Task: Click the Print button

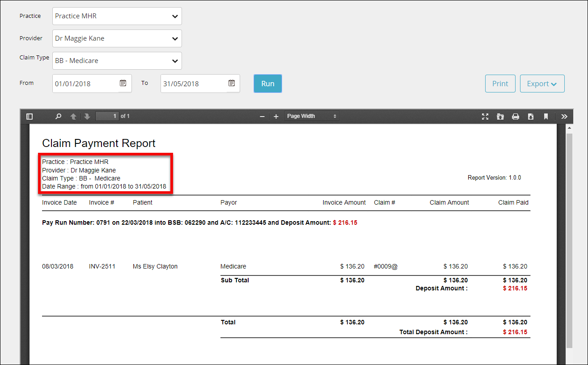Action: point(500,84)
